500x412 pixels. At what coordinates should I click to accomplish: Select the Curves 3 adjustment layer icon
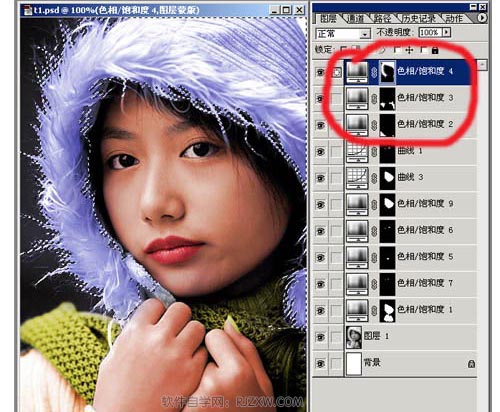[357, 177]
